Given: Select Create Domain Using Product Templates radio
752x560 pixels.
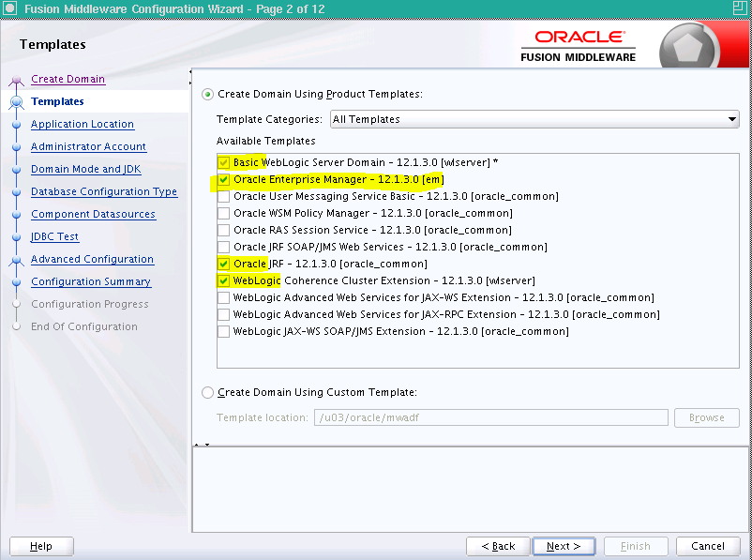Looking at the screenshot, I should (x=207, y=95).
